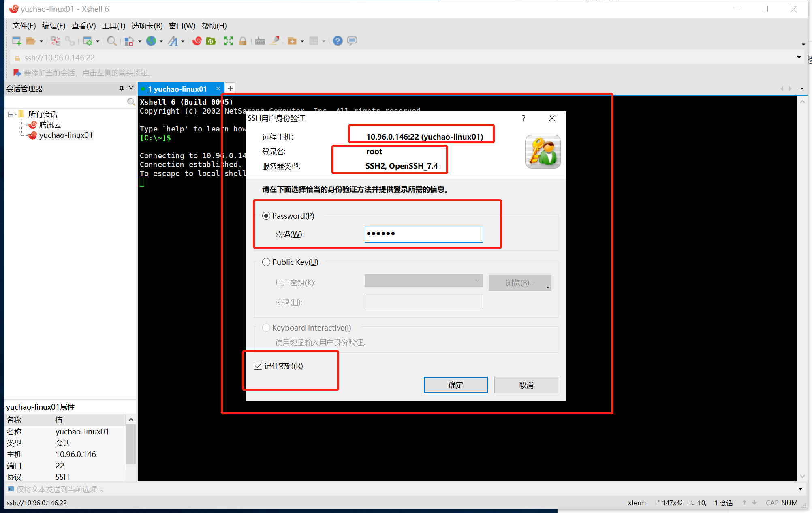Click the globe icon in toolbar

click(x=151, y=41)
